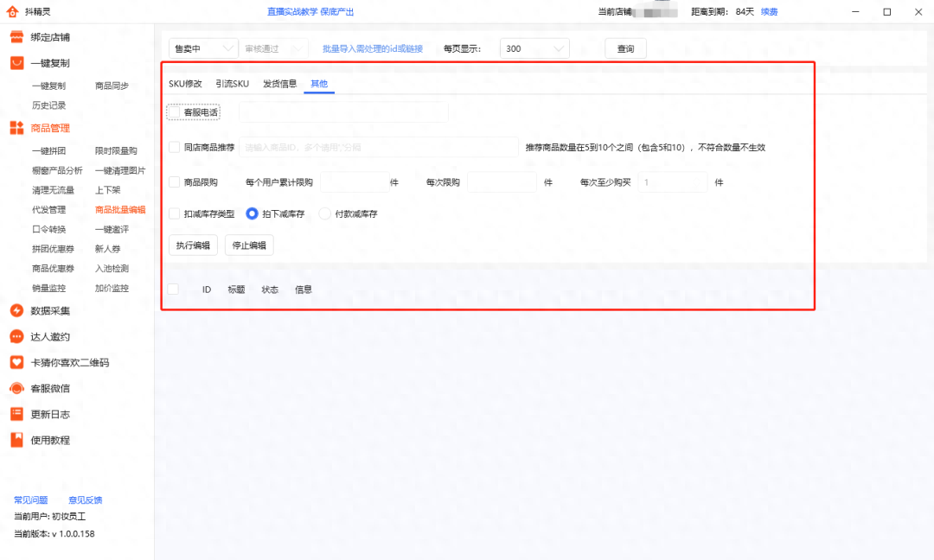Viewport: 934px width, 560px height.
Task: Open the 意见反馈 link
Action: click(85, 500)
